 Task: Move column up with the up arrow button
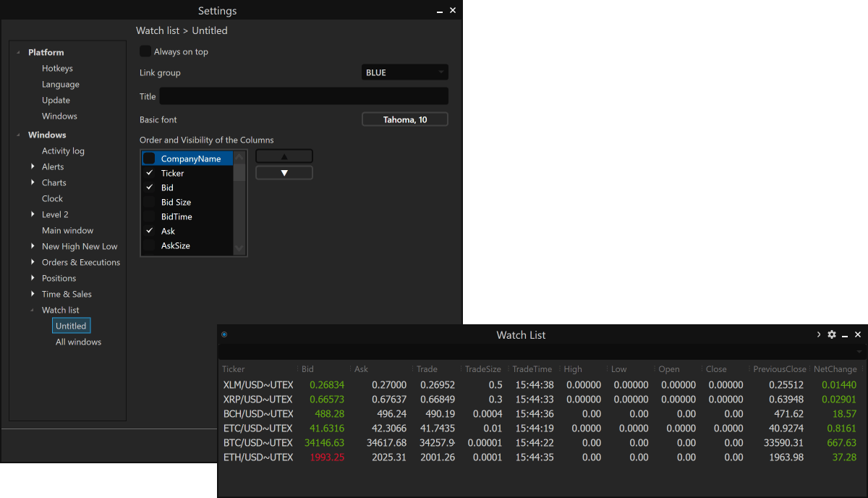click(284, 156)
